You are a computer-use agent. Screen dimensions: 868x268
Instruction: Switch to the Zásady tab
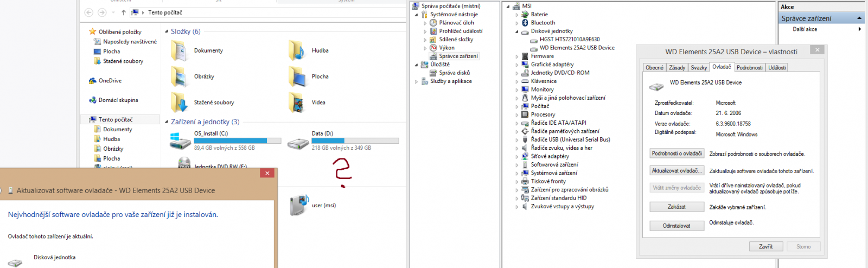(677, 68)
